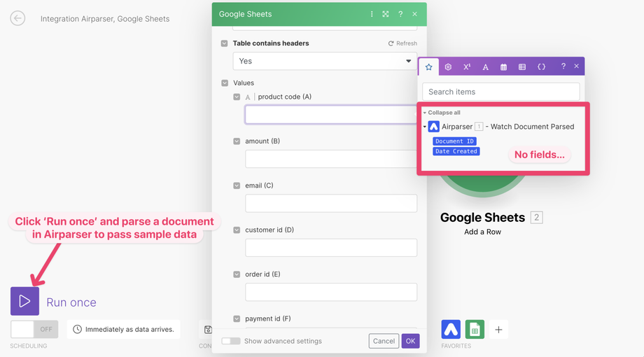Toggle the product code (A) checkbox
Viewport: 644px width, 357px height.
coord(237,97)
